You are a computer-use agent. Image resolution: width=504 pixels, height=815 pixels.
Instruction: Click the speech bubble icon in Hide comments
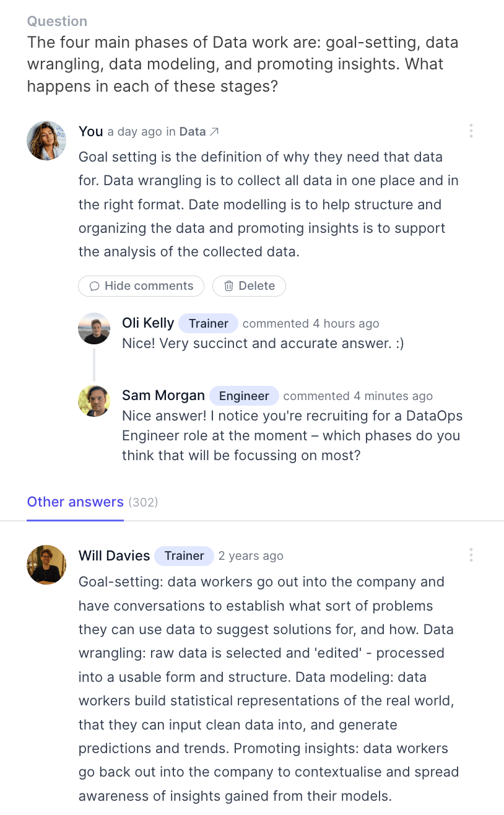click(x=95, y=285)
